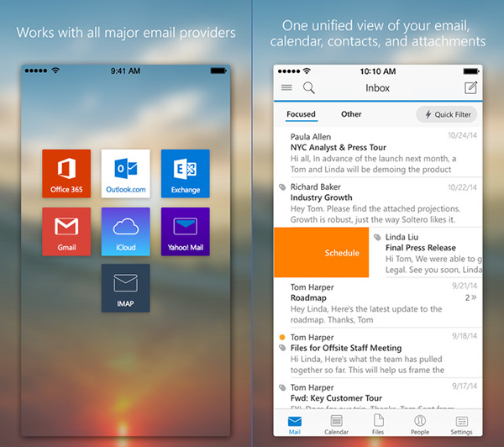Click sender name Richard Baker
The height and width of the screenshot is (447, 504).
[316, 187]
